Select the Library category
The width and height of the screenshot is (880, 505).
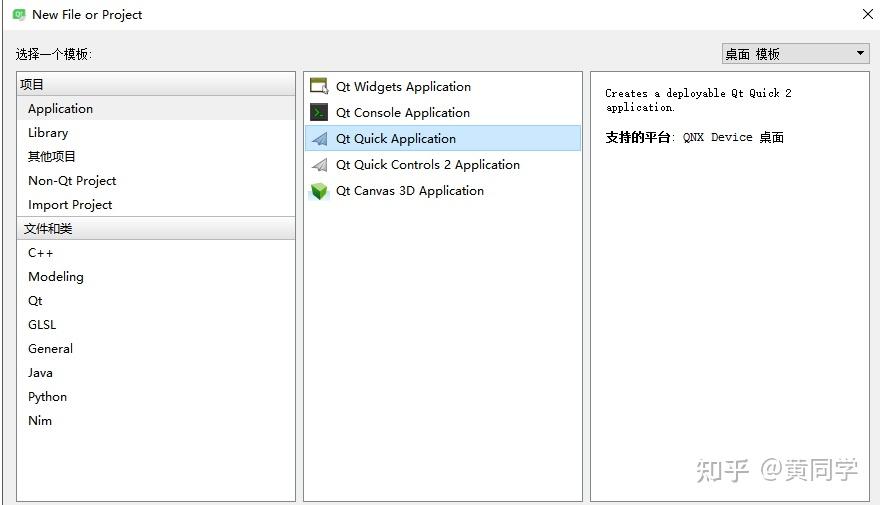click(155, 132)
